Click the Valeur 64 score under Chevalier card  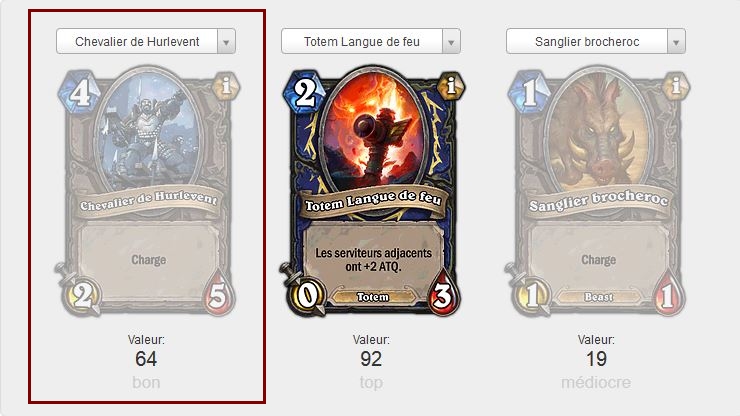click(146, 359)
